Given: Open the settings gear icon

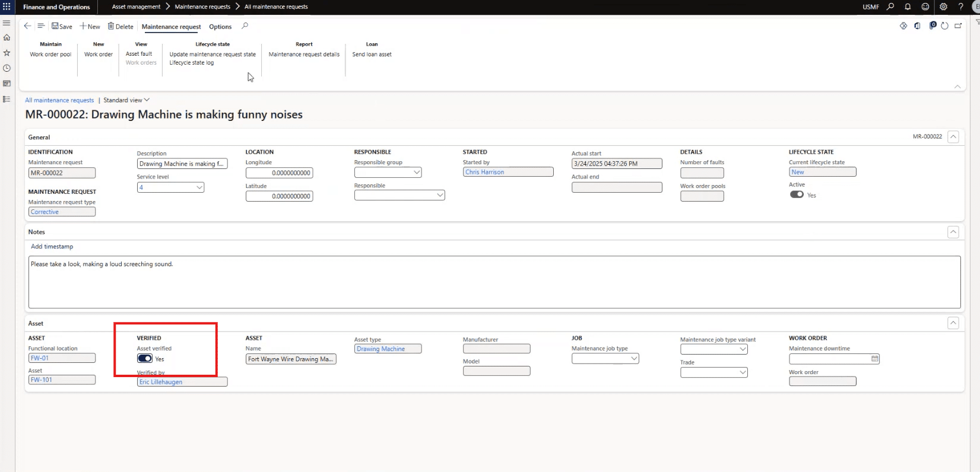Looking at the screenshot, I should [943, 7].
